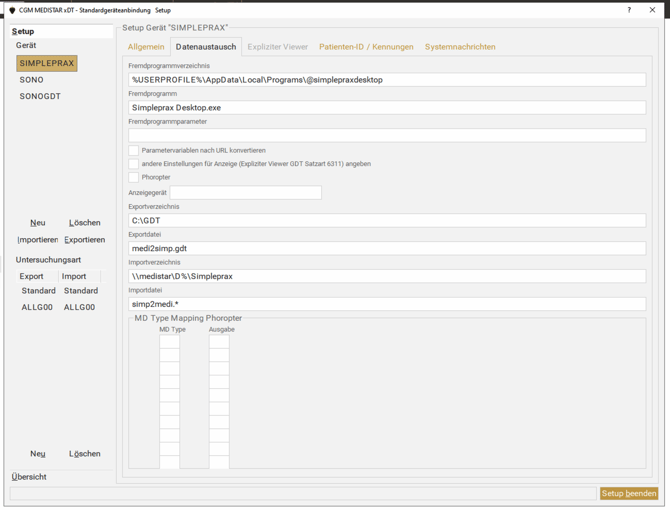Image resolution: width=670 pixels, height=510 pixels.
Task: Click Importverzeichnis field with \\medistar path
Action: 387,276
